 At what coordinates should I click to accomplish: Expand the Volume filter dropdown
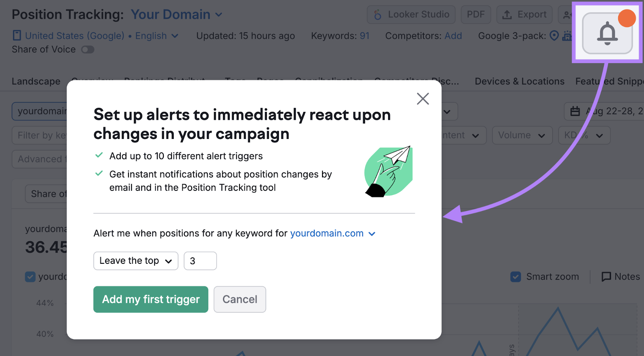coord(522,135)
